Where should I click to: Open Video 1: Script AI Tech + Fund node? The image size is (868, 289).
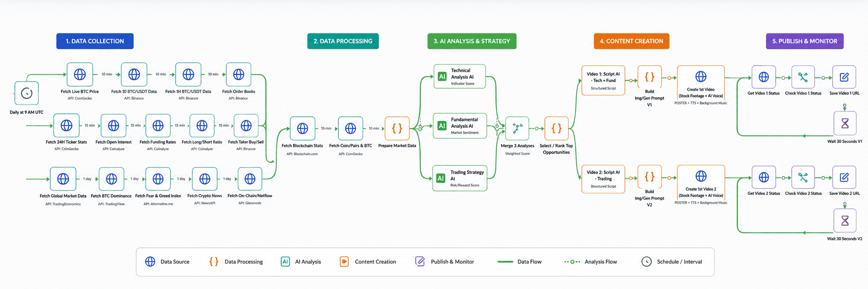(603, 81)
